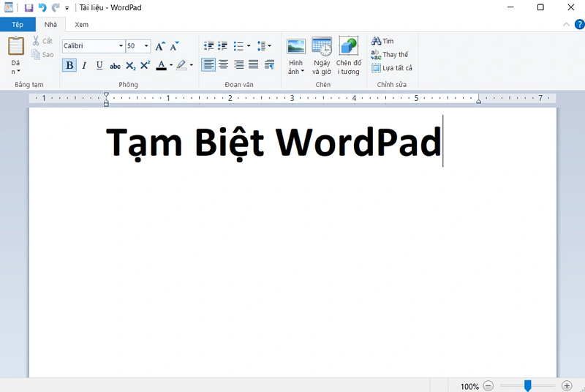Select all with Lựa tất cả
Screen dimensions: 585x392
coord(392,68)
